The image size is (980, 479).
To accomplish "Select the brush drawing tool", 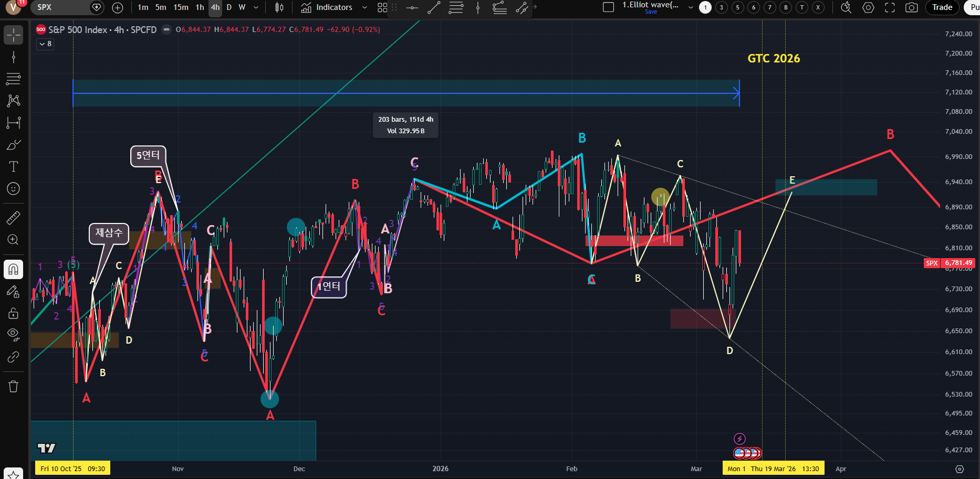I will tap(14, 145).
